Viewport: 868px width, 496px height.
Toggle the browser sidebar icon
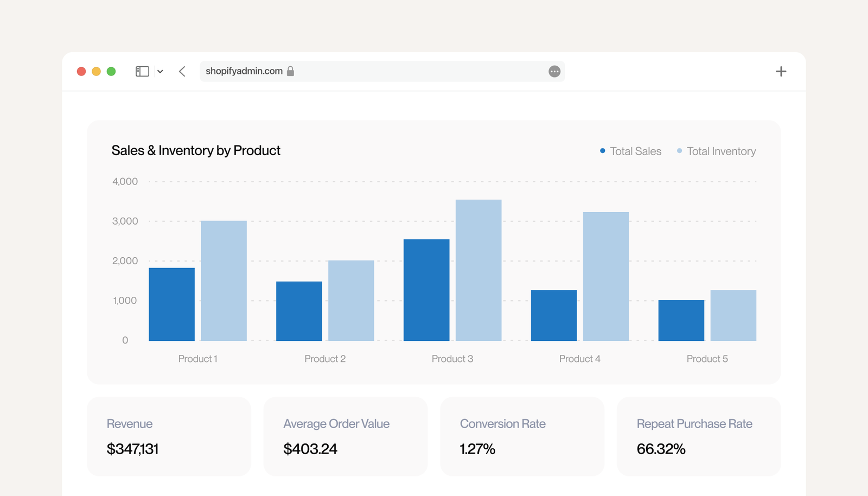click(x=142, y=71)
